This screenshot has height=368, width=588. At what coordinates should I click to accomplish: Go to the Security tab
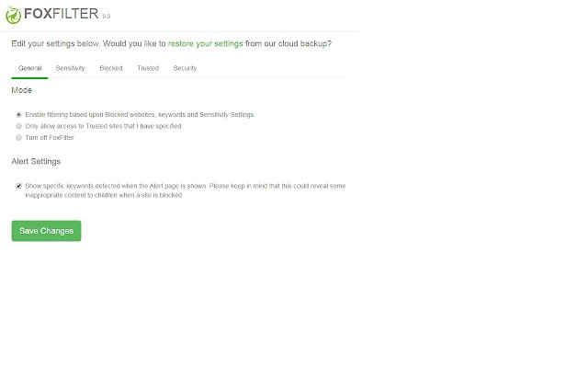tap(185, 68)
